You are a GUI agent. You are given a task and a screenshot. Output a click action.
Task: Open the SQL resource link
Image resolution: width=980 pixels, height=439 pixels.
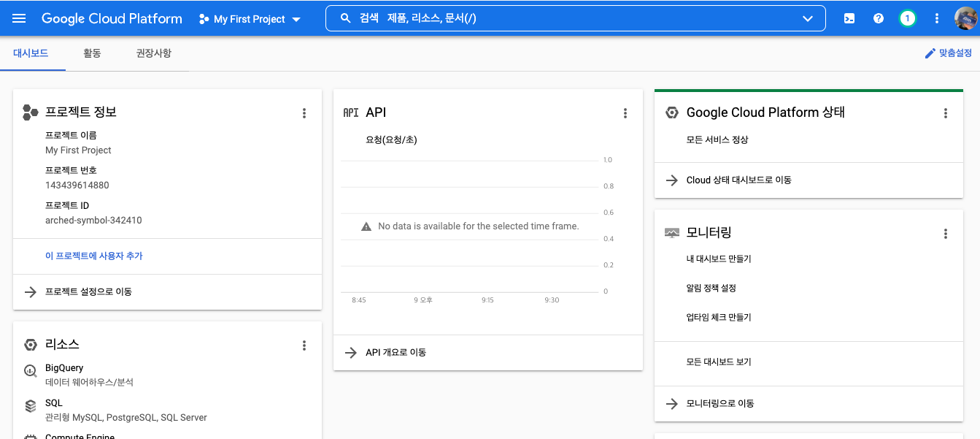point(54,403)
